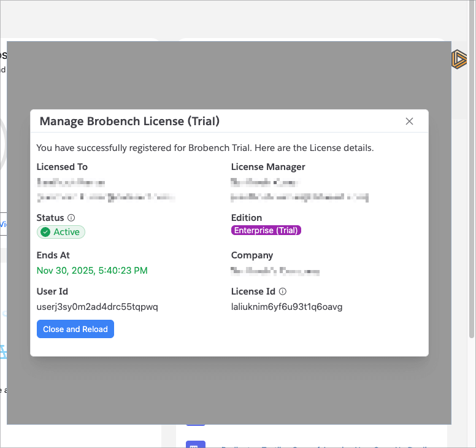Click the vertical scrollbar on the right edge
The height and width of the screenshot is (448, 476).
click(x=471, y=184)
